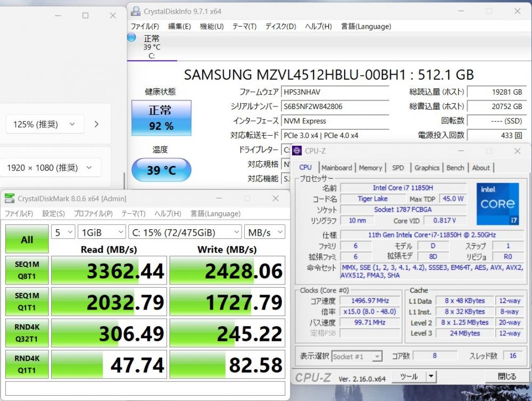Select the blue health status disk indicator for C:
The height and width of the screenshot is (401, 532).
[x=131, y=37]
